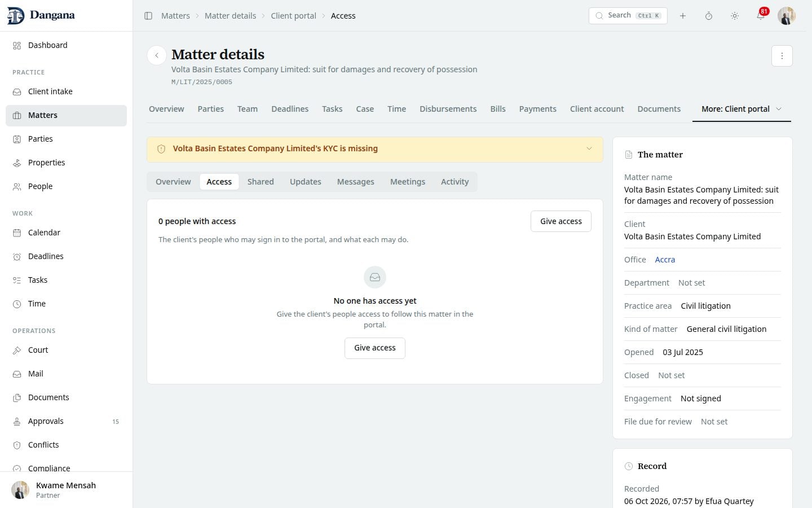
Task: Go back with the arrow beside Matter details
Action: coord(157,55)
